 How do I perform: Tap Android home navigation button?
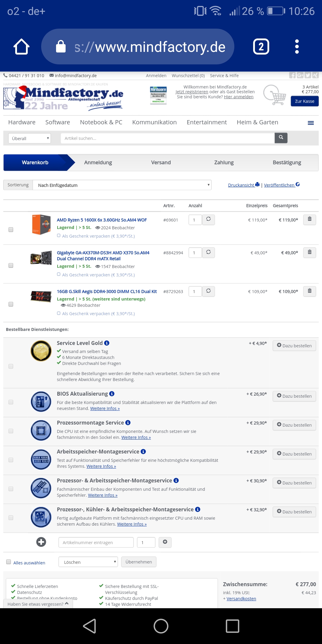point(161,626)
